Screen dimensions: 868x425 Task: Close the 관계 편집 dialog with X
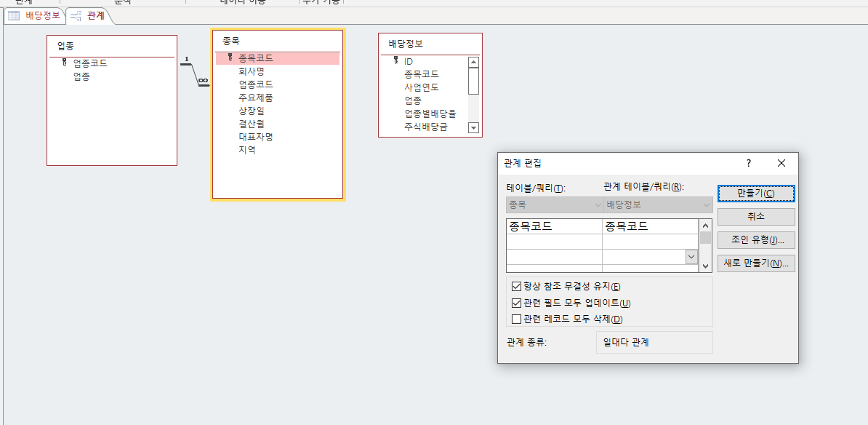(781, 163)
